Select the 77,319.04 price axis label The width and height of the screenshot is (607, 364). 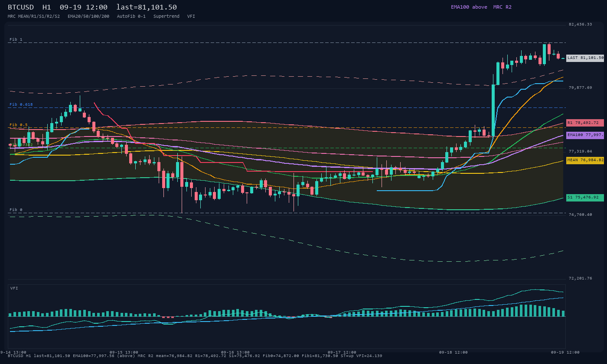(x=580, y=151)
